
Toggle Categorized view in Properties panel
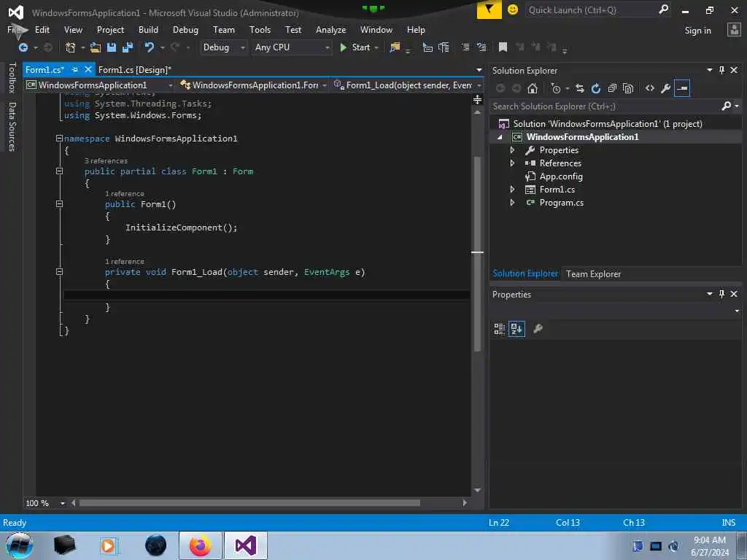[x=499, y=329]
